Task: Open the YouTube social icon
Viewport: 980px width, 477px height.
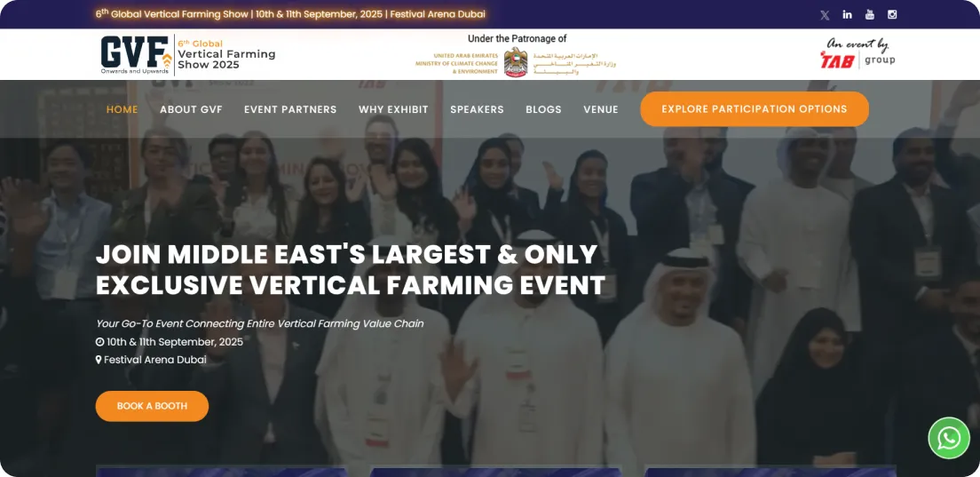Action: [x=869, y=14]
